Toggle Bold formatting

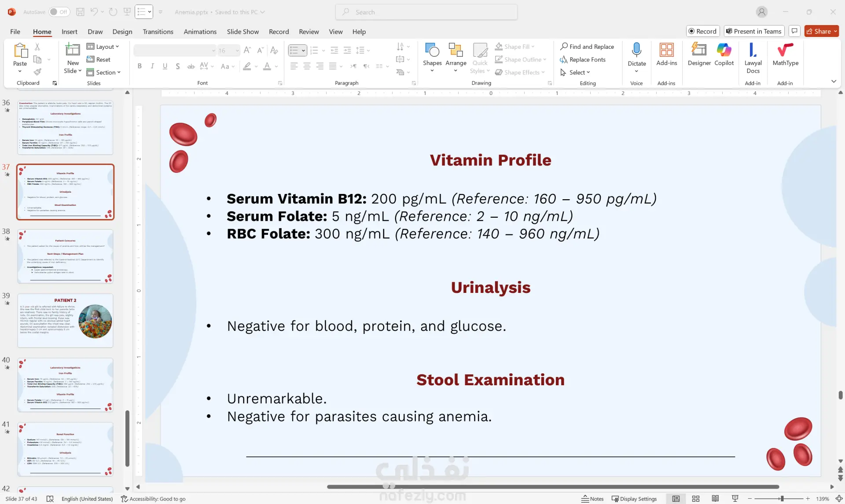click(x=140, y=66)
